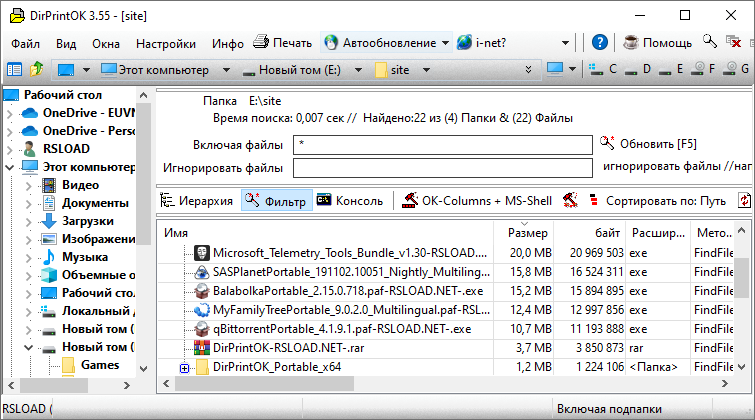Click the magnifier search icon in menu bar
The image size is (755, 420).
(709, 42)
